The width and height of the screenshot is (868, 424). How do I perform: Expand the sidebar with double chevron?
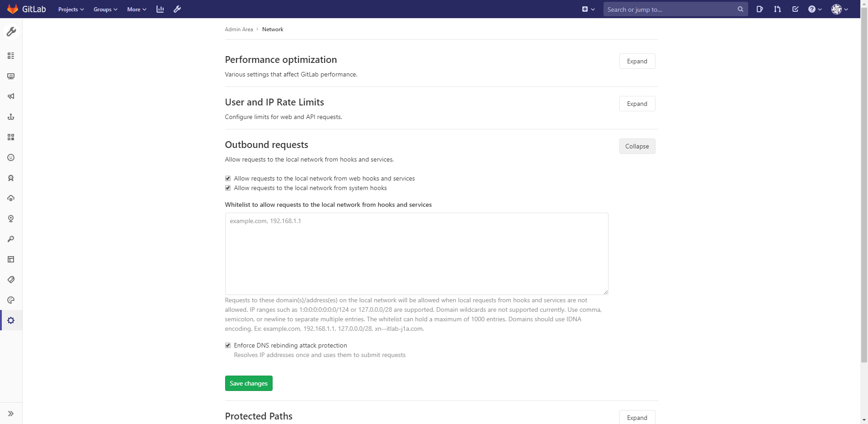[x=11, y=414]
